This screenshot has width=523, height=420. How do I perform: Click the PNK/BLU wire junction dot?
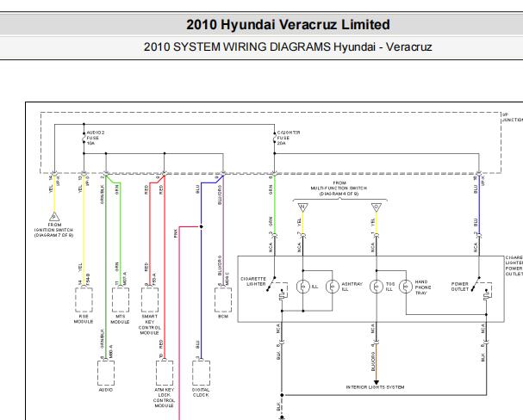[x=201, y=227]
